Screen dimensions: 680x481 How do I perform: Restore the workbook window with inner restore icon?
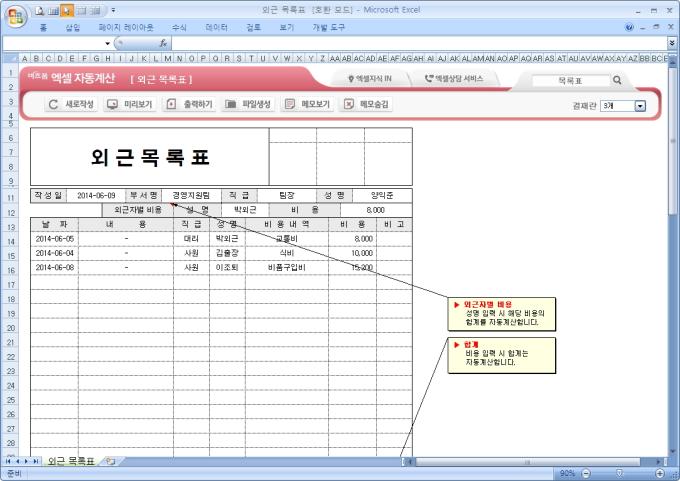coord(656,27)
